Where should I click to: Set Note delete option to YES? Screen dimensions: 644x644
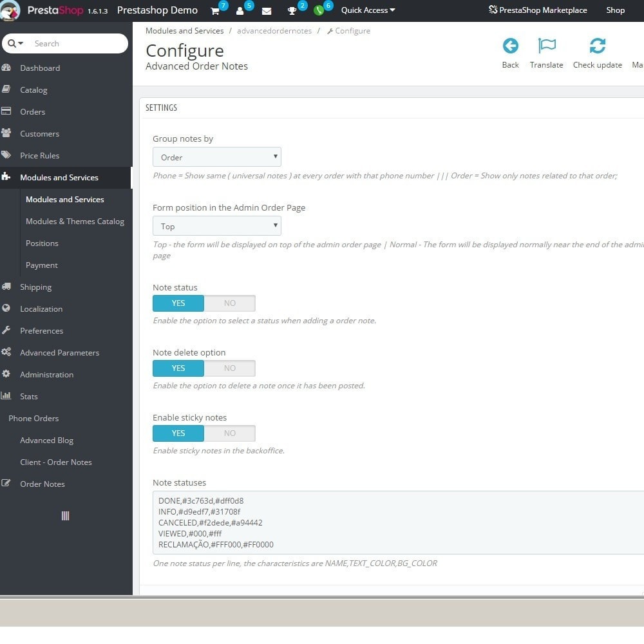(178, 368)
